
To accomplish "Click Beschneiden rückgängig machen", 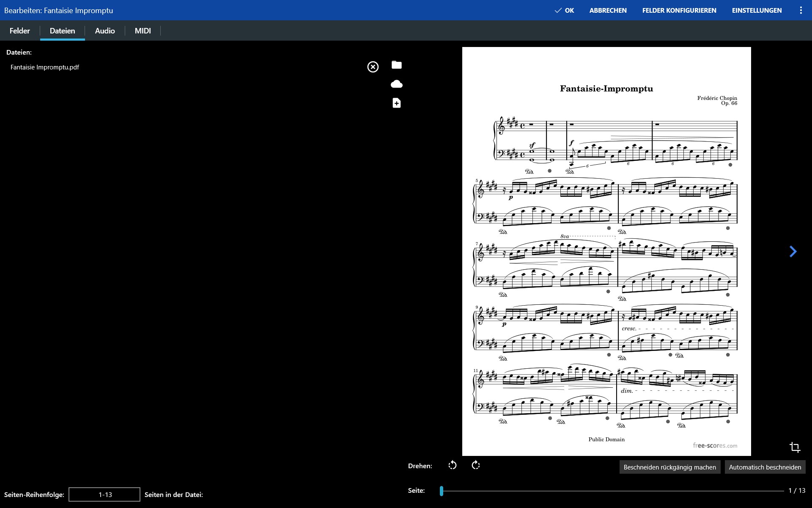I will [669, 467].
